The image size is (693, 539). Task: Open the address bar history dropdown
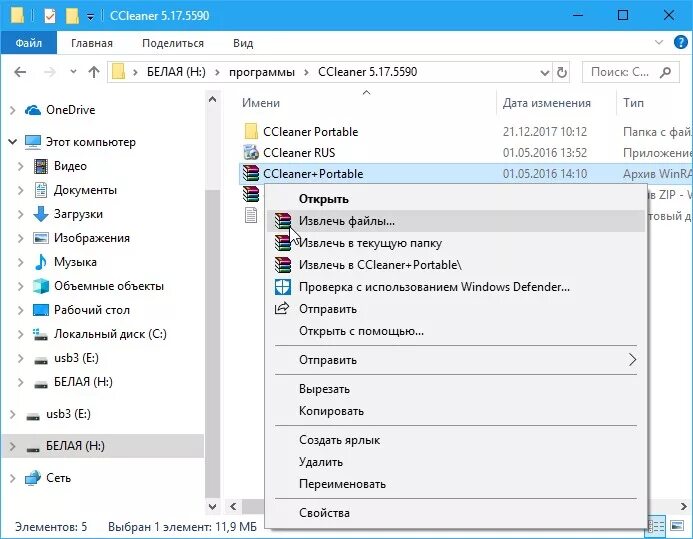coord(544,72)
